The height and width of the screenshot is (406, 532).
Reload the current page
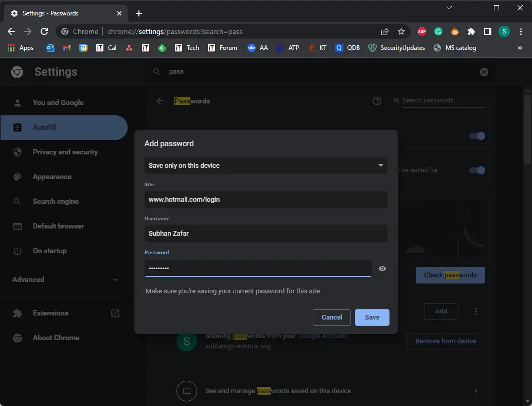44,31
